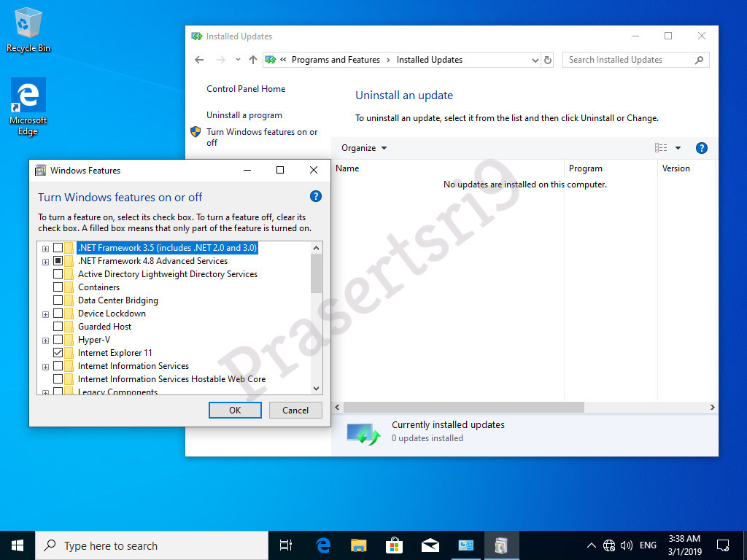
Task: Enable the Guarded Host checkbox
Action: 58,326
